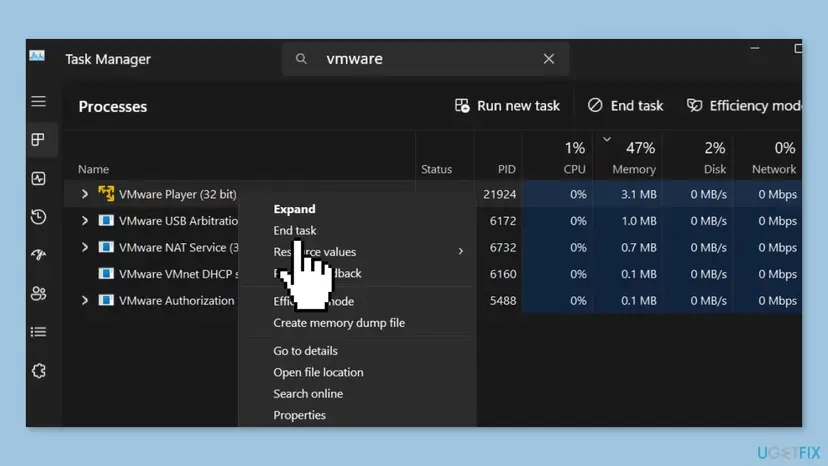
Task: Click PID value 6172
Action: [x=503, y=221]
